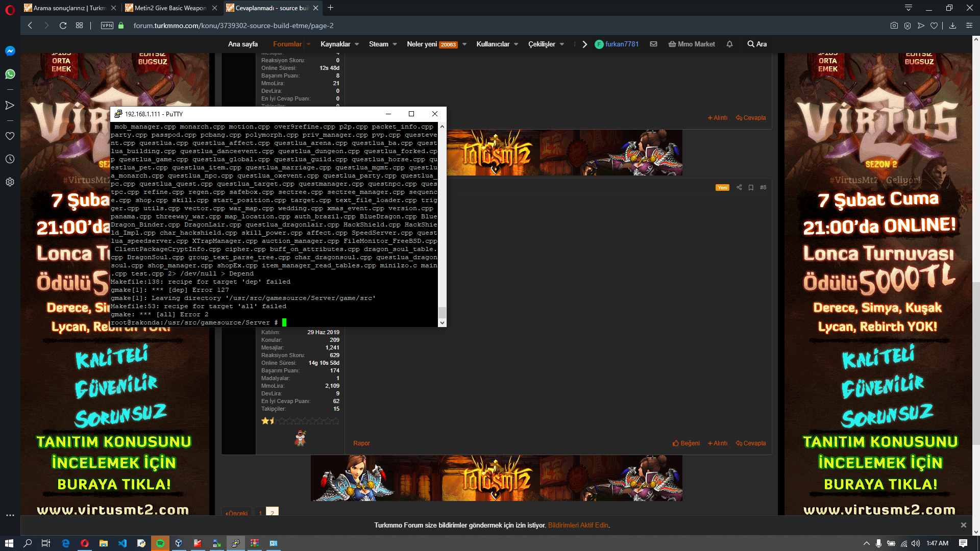The width and height of the screenshot is (980, 551).
Task: Expand the Kaynaklar dropdown arrow
Action: click(357, 44)
